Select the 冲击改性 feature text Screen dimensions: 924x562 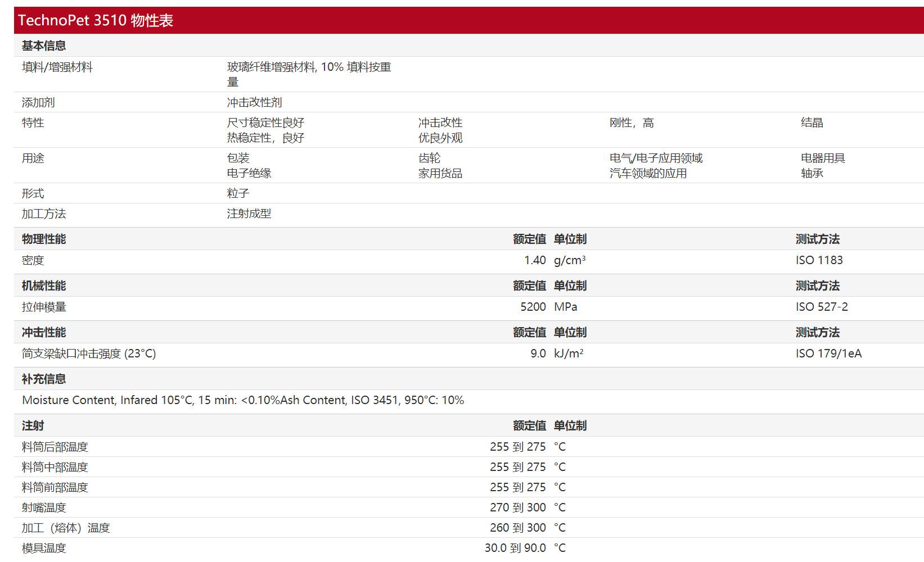click(440, 123)
